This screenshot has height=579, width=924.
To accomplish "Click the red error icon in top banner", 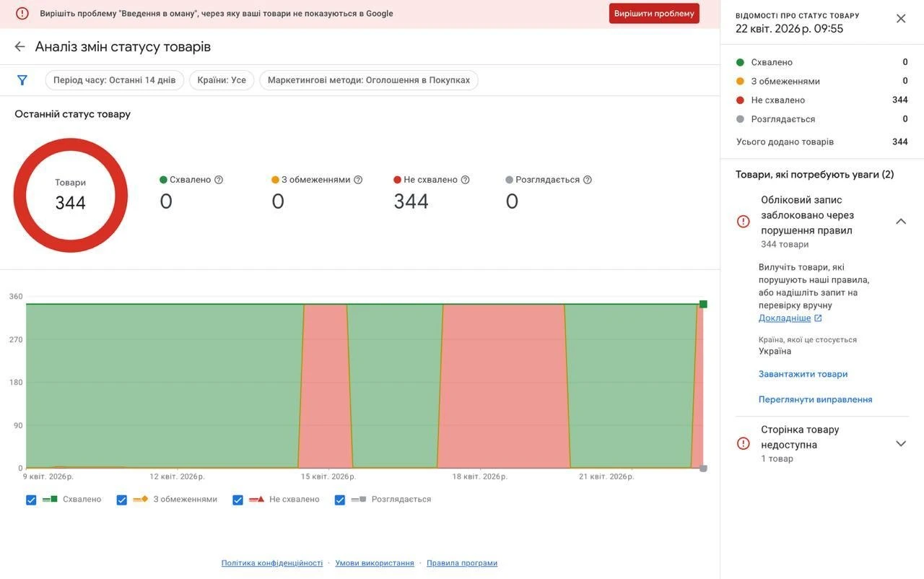I will 22,13.
